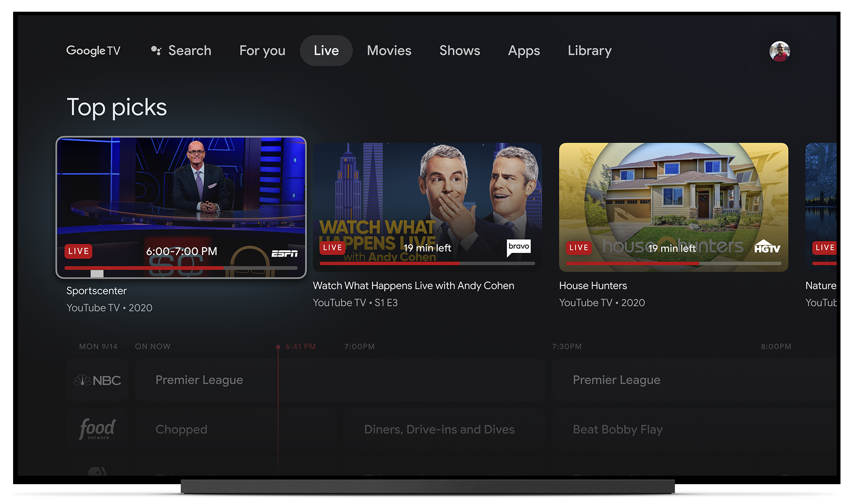Expand the Library navigation menu item
This screenshot has width=854, height=504.
[590, 50]
